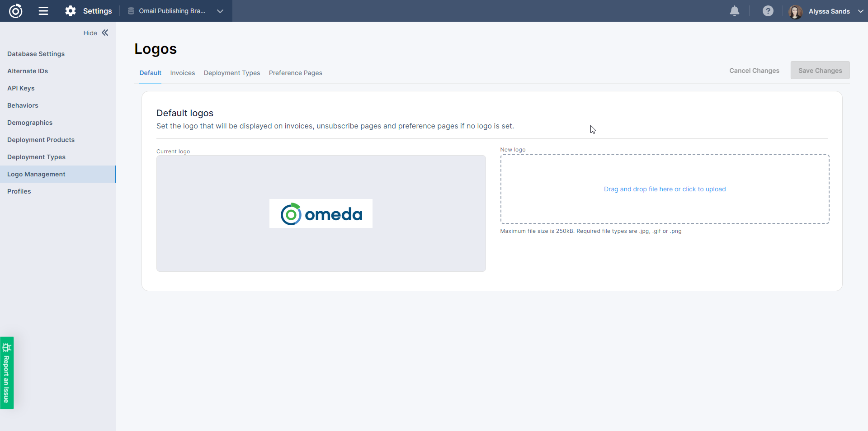Click the Omeda logo home icon
Image resolution: width=868 pixels, height=431 pixels.
click(x=16, y=11)
